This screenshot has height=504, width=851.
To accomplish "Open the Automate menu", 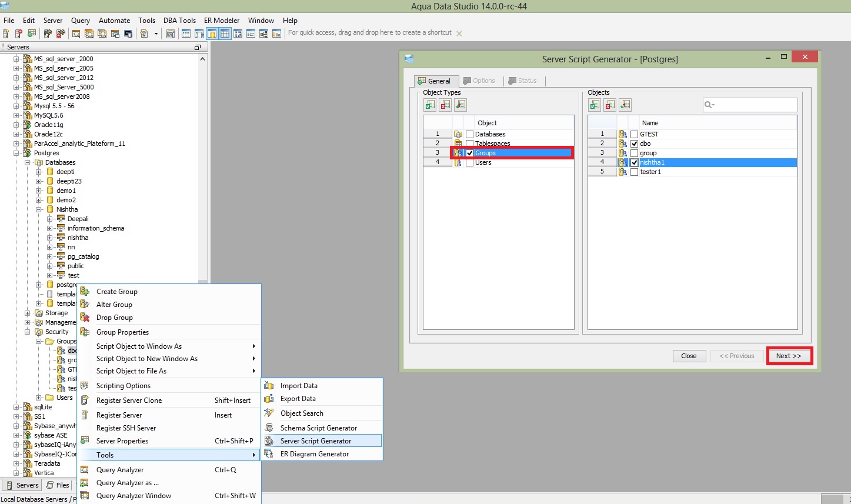I will point(114,20).
